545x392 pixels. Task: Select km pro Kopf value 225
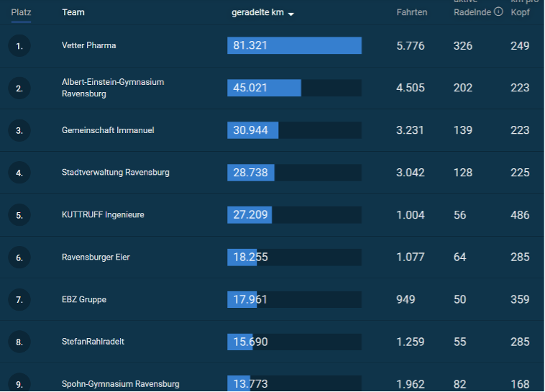coord(520,173)
